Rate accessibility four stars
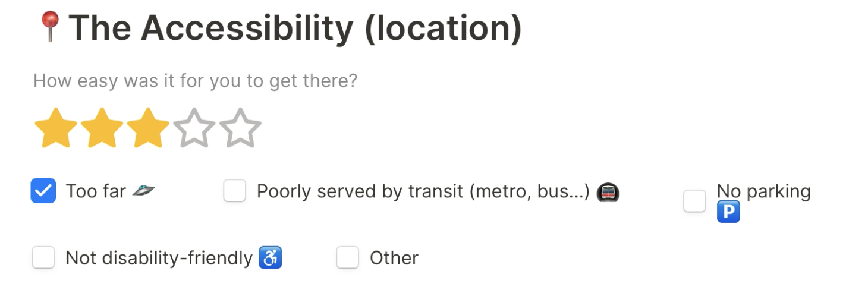This screenshot has width=868, height=290. (x=194, y=128)
